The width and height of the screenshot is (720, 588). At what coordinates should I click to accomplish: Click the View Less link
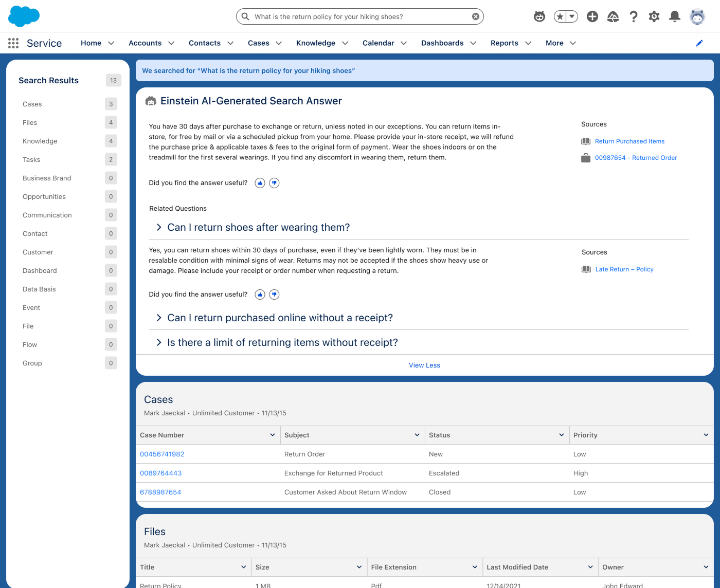coord(424,365)
